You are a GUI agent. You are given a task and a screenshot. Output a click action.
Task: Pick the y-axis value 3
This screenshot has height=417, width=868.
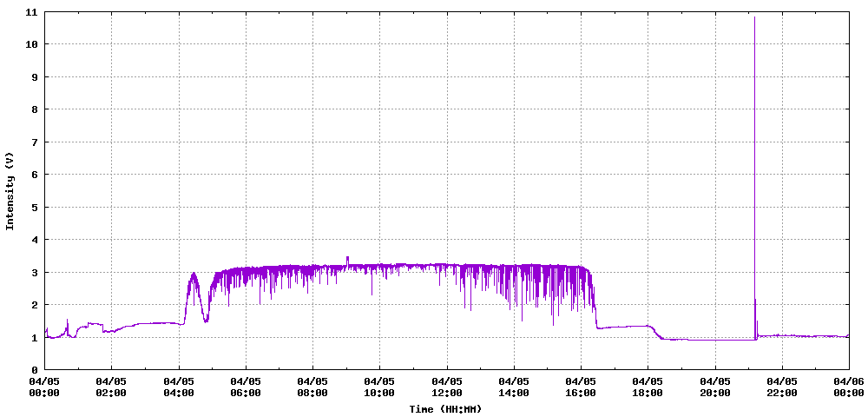(35, 272)
